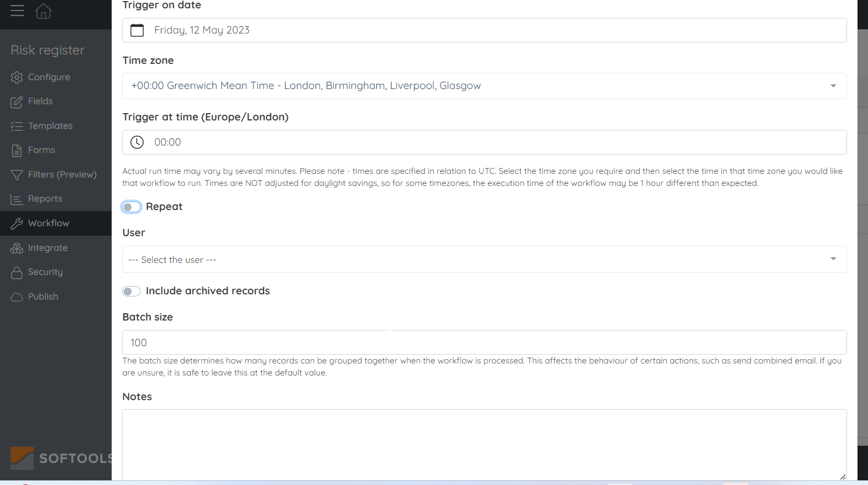Viewport: 868px width, 485px height.
Task: Click the Forms document icon
Action: click(17, 151)
